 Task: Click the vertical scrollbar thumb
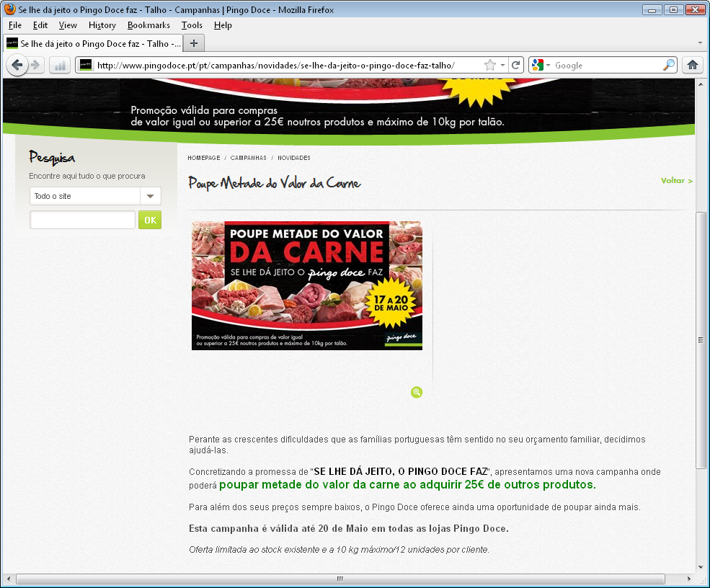701,340
